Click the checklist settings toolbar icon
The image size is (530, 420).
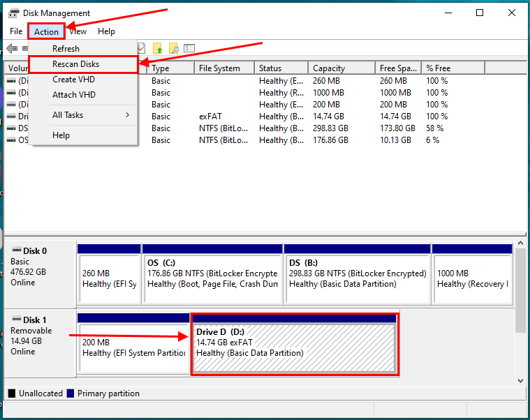[x=189, y=48]
